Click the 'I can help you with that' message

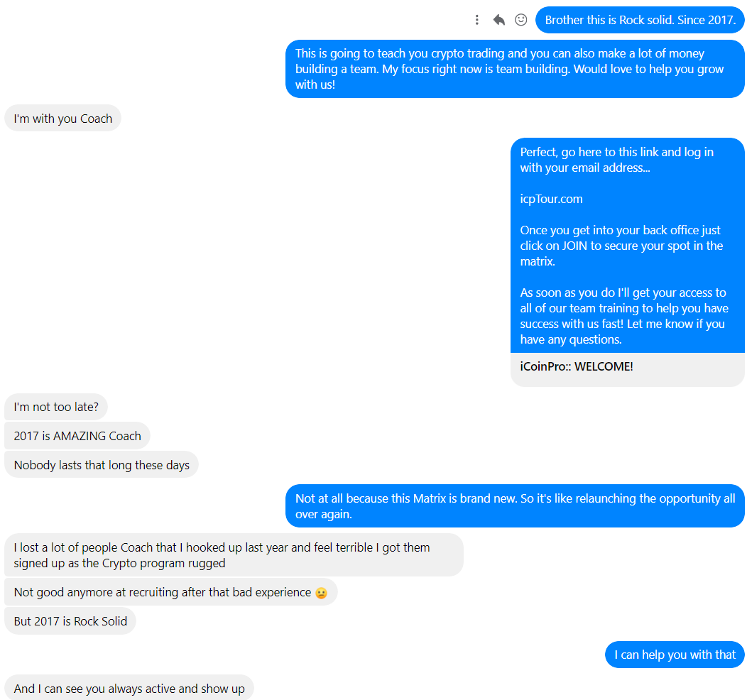coord(675,655)
